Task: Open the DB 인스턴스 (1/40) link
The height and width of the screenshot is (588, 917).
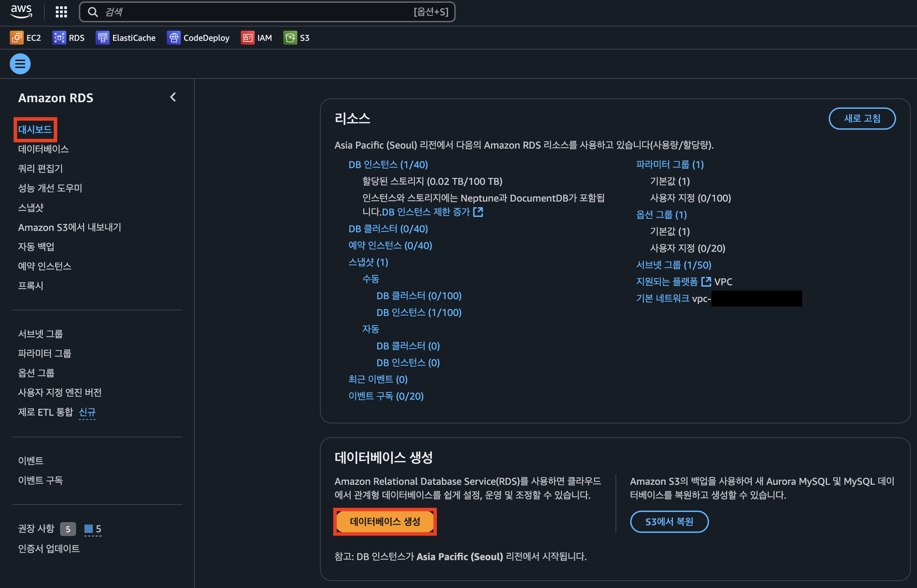Action: point(388,165)
